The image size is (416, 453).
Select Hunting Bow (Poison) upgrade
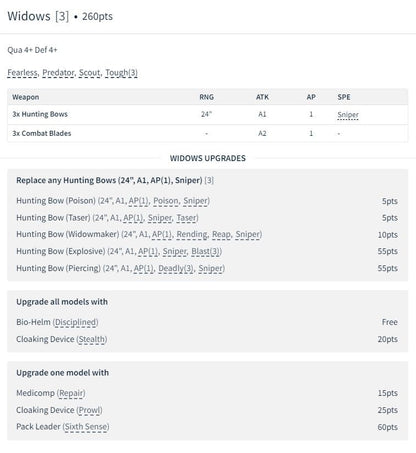coord(207,201)
